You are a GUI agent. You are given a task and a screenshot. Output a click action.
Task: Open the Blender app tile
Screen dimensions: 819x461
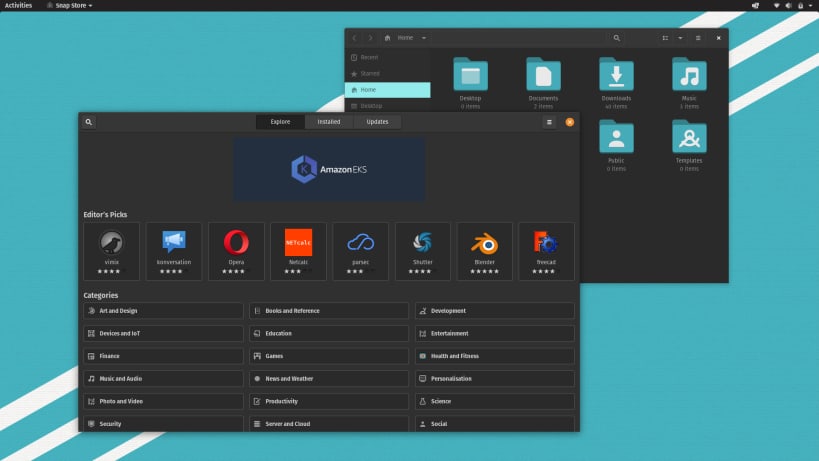(x=485, y=252)
